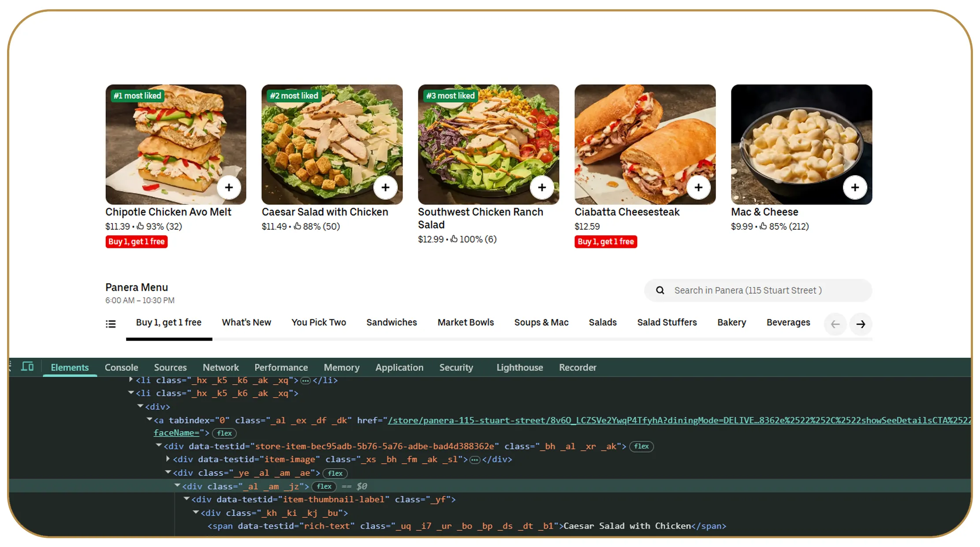Click Buy 1, get 1 free badge under Ciabatta
Viewport: 980px width, 547px height.
point(606,242)
